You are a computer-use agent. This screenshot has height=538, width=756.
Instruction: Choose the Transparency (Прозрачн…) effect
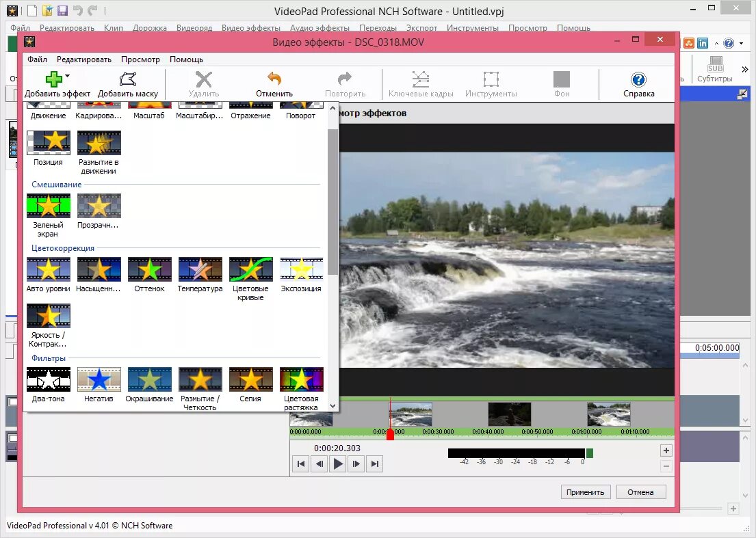[x=99, y=211]
